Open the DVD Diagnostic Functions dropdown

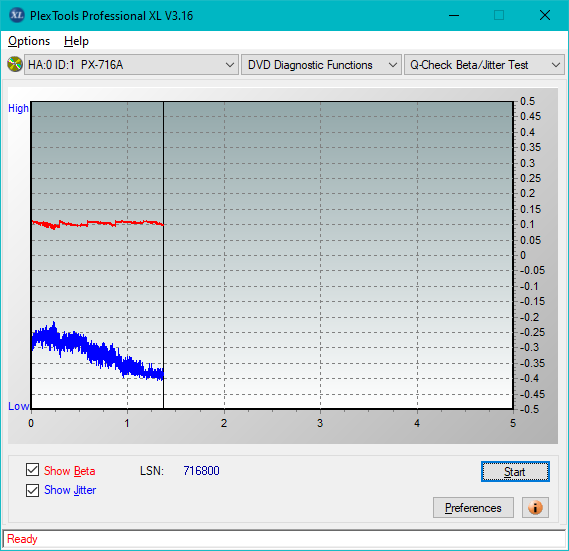pos(321,65)
